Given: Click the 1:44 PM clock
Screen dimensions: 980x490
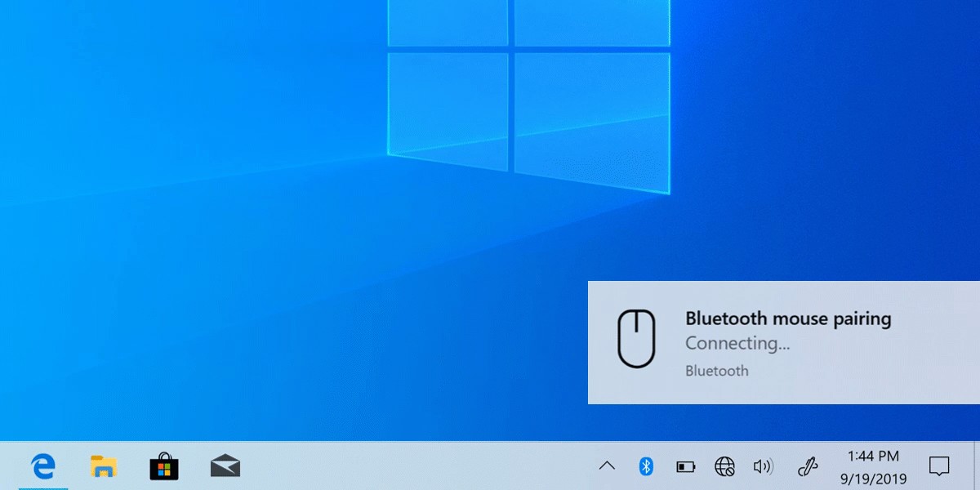Looking at the screenshot, I should coord(873,456).
